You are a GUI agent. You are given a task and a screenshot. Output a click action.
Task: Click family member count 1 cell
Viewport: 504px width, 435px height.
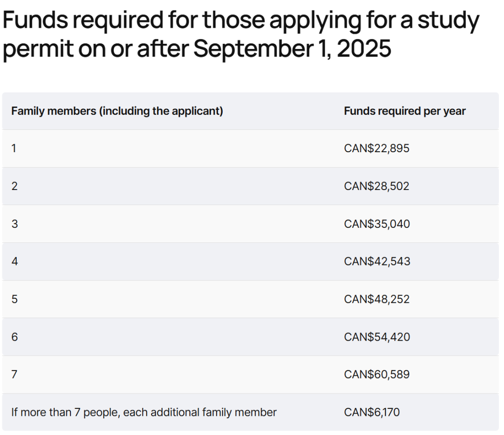coord(15,149)
